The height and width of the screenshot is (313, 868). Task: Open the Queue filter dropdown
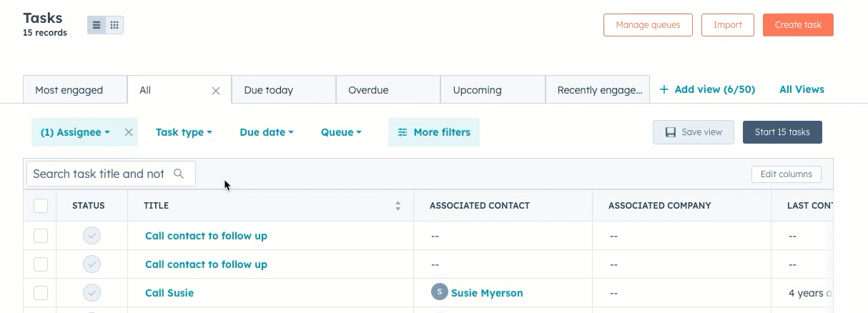[341, 132]
